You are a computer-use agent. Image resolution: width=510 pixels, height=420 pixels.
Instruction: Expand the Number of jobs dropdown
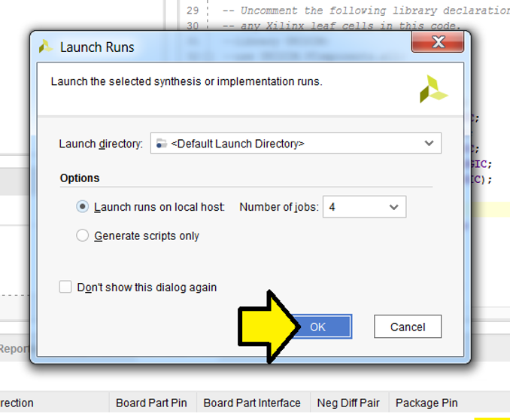[x=364, y=207]
